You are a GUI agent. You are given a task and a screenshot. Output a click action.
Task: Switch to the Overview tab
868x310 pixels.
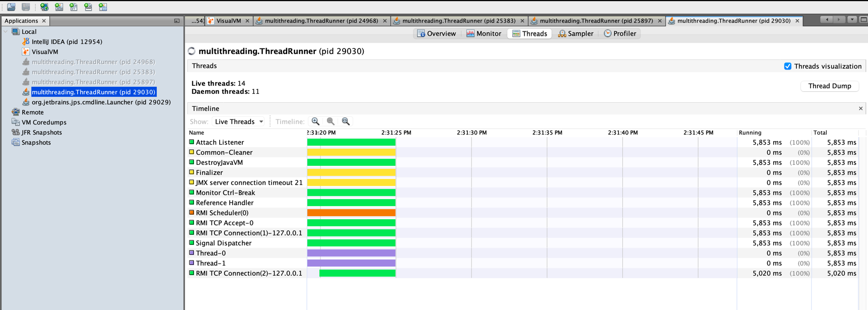coord(436,33)
